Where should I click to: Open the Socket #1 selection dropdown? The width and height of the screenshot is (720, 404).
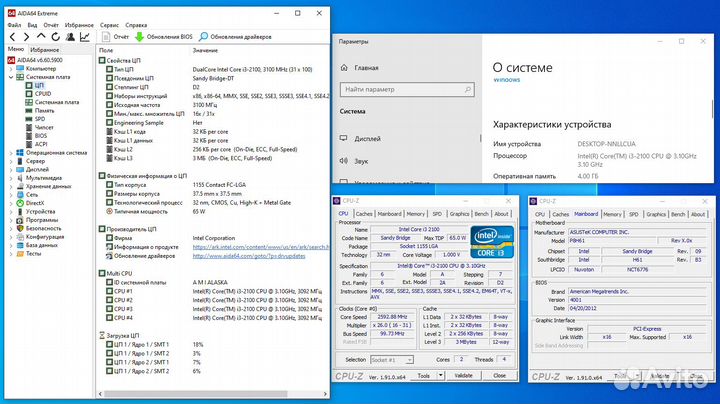(392, 360)
